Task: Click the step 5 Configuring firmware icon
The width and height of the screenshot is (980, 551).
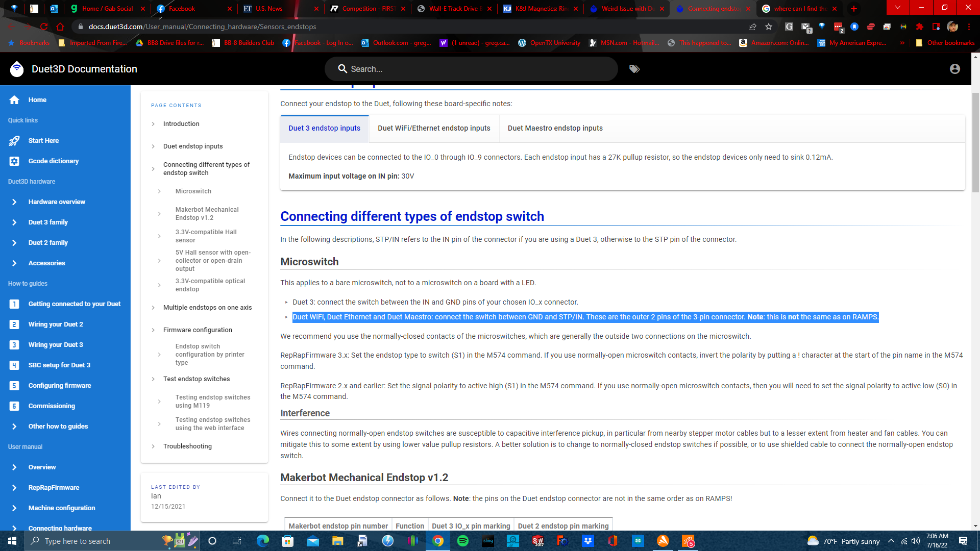Action: 14,386
